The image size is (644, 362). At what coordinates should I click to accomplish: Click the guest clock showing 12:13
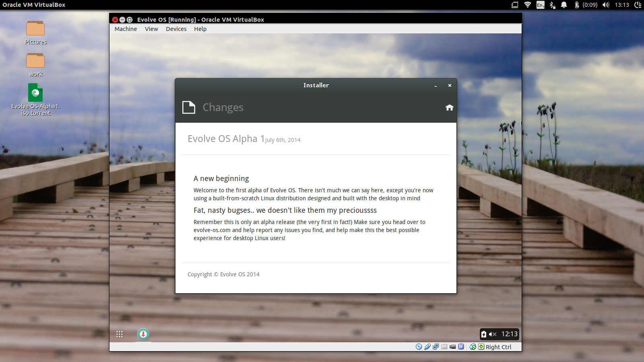[x=509, y=334]
